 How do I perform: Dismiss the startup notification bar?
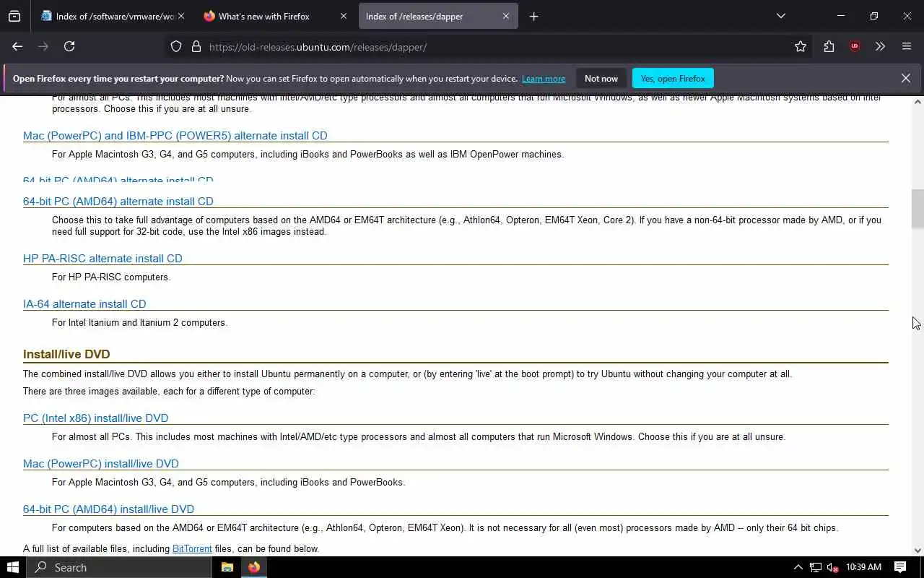(906, 78)
